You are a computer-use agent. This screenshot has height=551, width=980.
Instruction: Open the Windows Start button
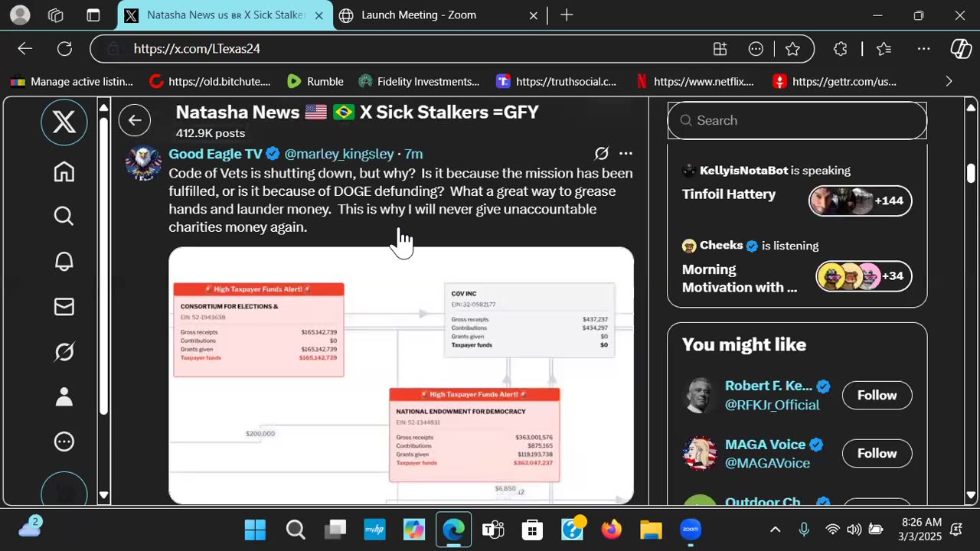click(255, 530)
